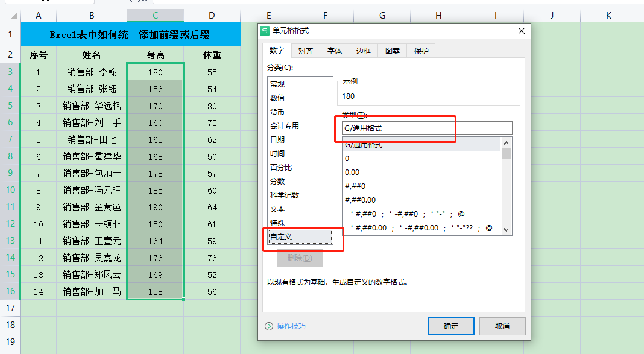
Task: Click cell 销售部-刘一手
Action: coord(92,123)
